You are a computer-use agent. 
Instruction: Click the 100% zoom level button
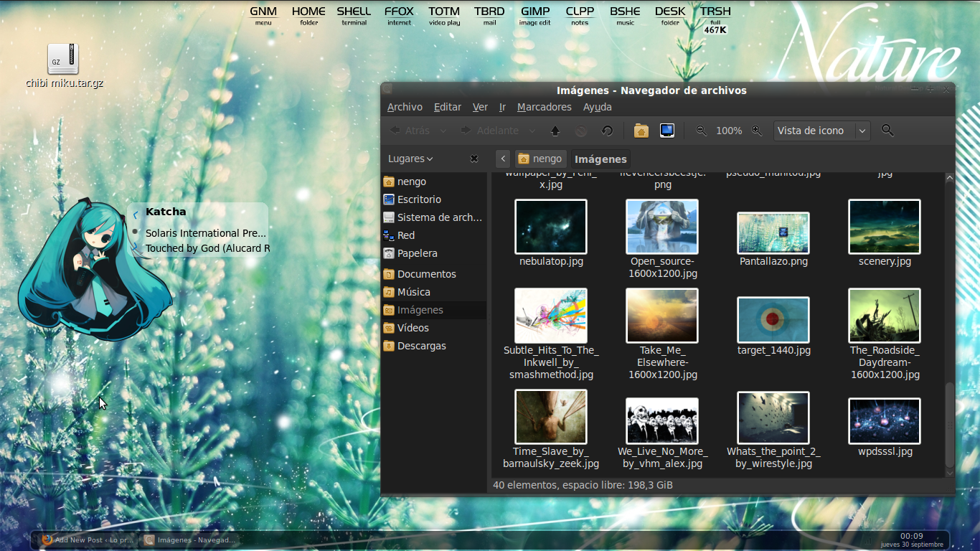[729, 131]
